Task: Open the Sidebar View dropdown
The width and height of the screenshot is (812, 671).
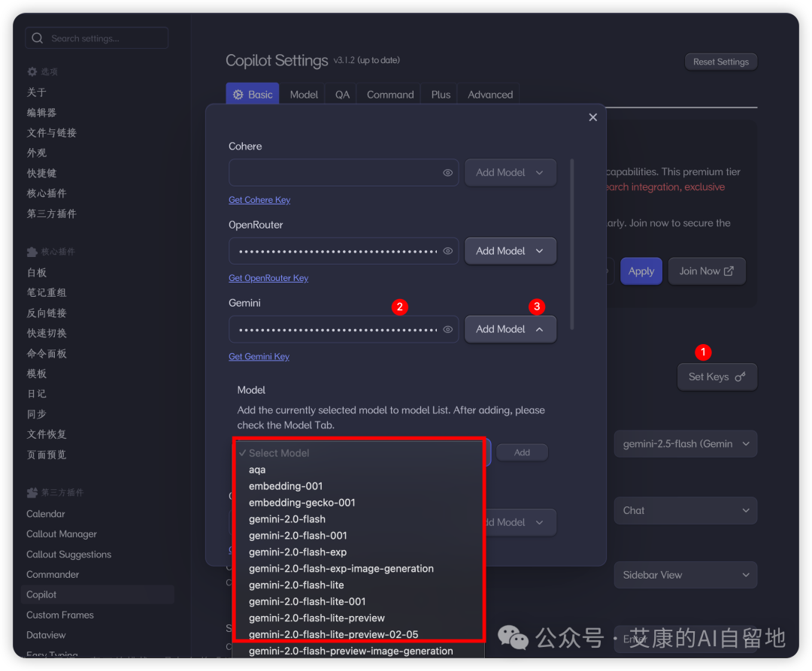Action: click(x=686, y=575)
